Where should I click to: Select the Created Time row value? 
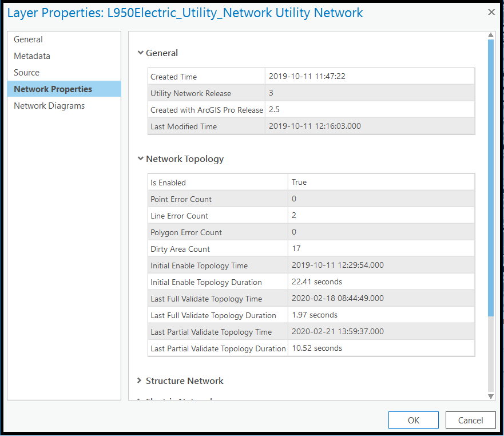tap(303, 76)
